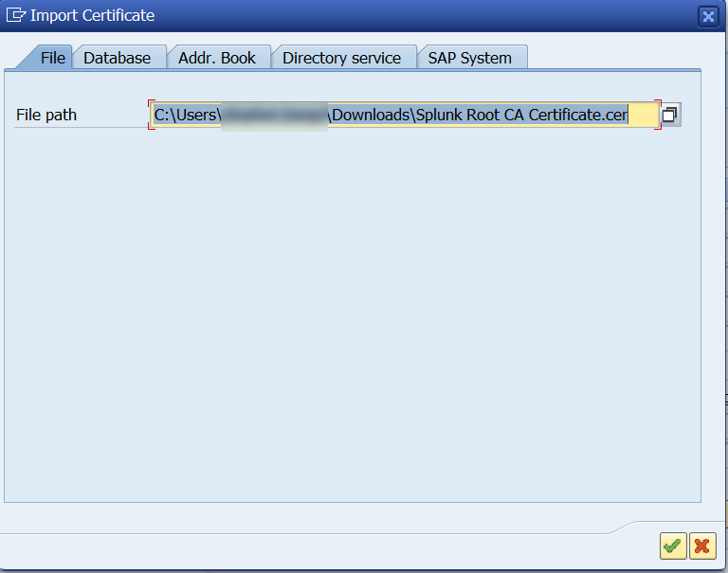728x573 pixels.
Task: Open the Database tab
Action: (x=118, y=58)
